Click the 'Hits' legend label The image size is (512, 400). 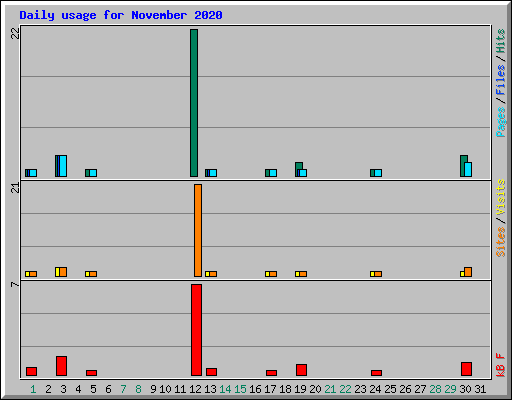pos(500,41)
